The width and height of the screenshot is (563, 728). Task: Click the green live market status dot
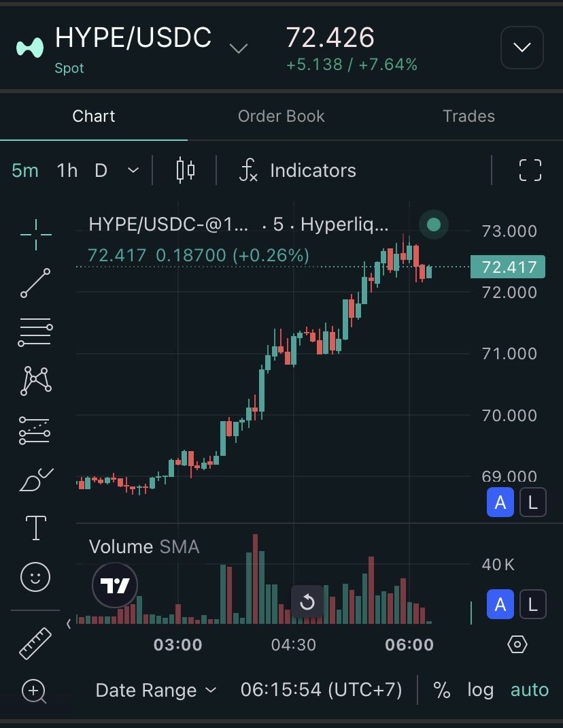tap(434, 225)
